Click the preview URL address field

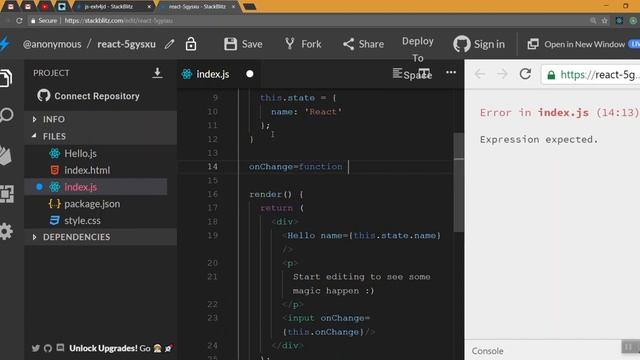pos(591,75)
